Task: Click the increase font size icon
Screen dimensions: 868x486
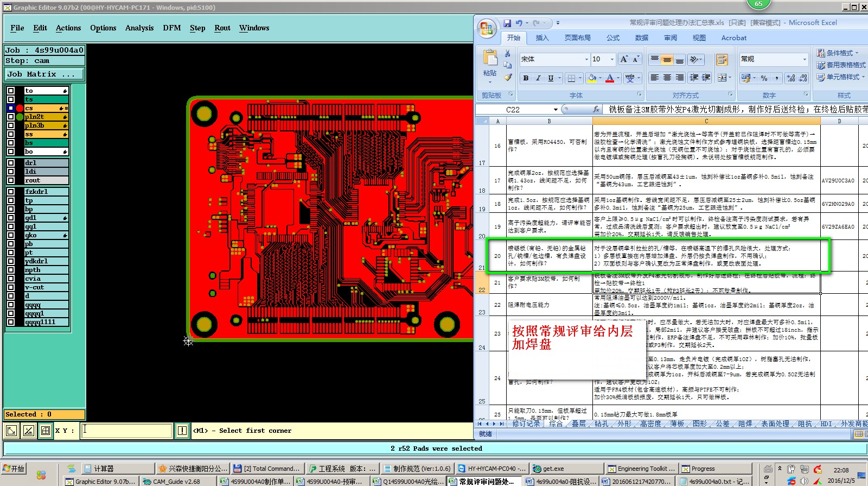Action: (624, 59)
